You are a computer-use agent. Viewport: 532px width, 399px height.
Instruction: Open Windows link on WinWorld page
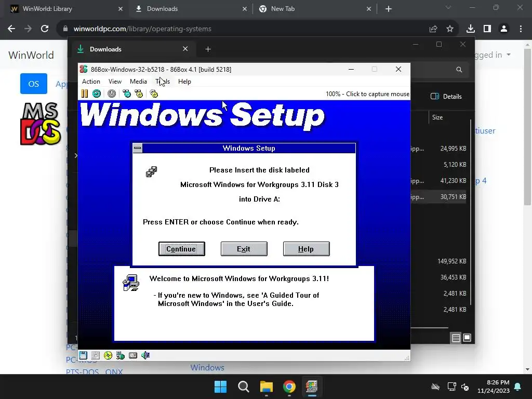(207, 367)
